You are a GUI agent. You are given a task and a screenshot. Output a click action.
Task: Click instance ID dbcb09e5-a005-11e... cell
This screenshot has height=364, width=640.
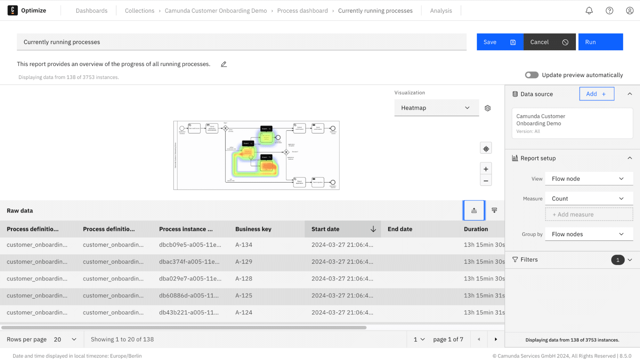tap(190, 245)
